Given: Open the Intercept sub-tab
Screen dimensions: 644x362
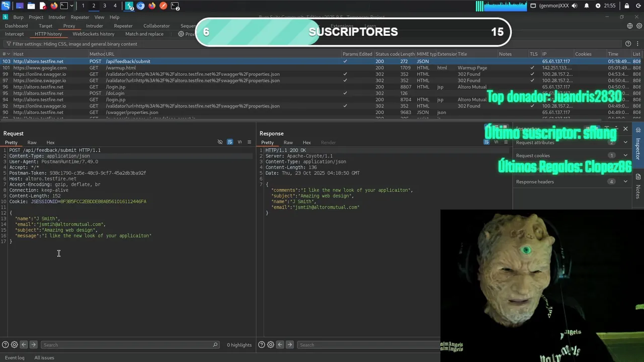Looking at the screenshot, I should 14,34.
